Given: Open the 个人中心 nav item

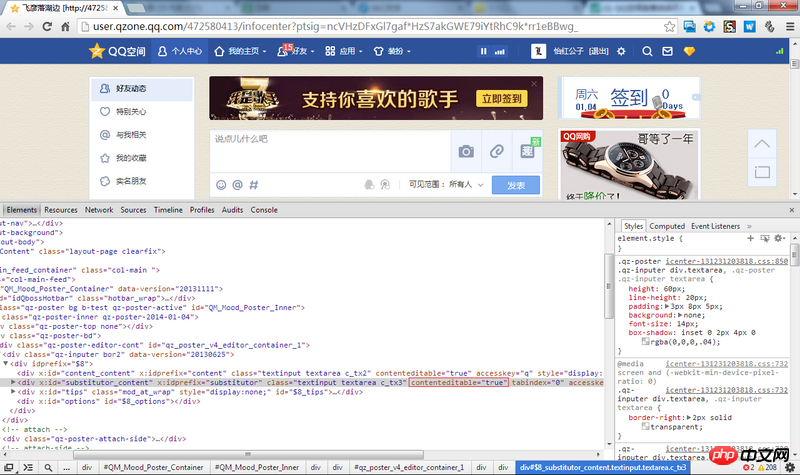Looking at the screenshot, I should (180, 51).
